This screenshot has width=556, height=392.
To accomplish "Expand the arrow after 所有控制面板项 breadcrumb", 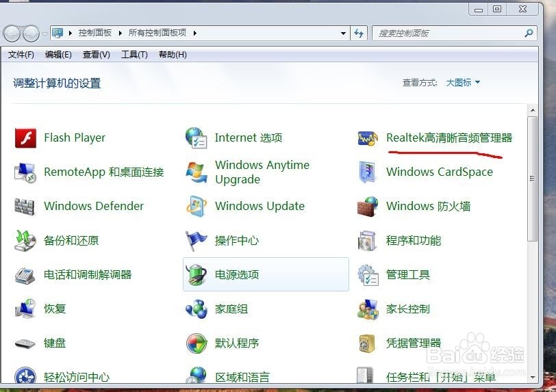I will pos(195,34).
